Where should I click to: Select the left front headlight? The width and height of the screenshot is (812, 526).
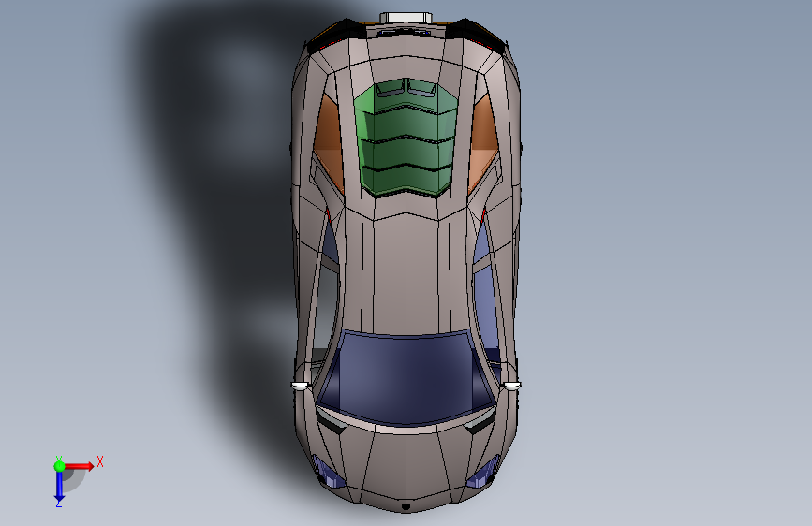pos(327,472)
